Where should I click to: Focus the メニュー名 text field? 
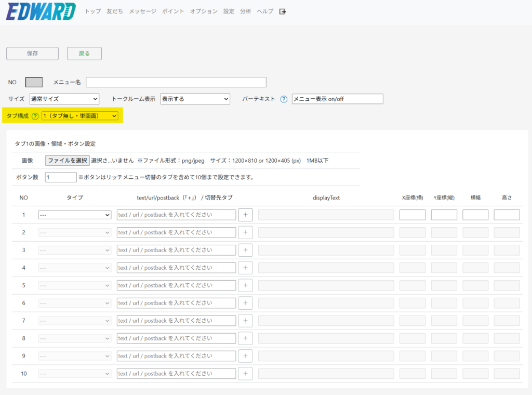(176, 82)
